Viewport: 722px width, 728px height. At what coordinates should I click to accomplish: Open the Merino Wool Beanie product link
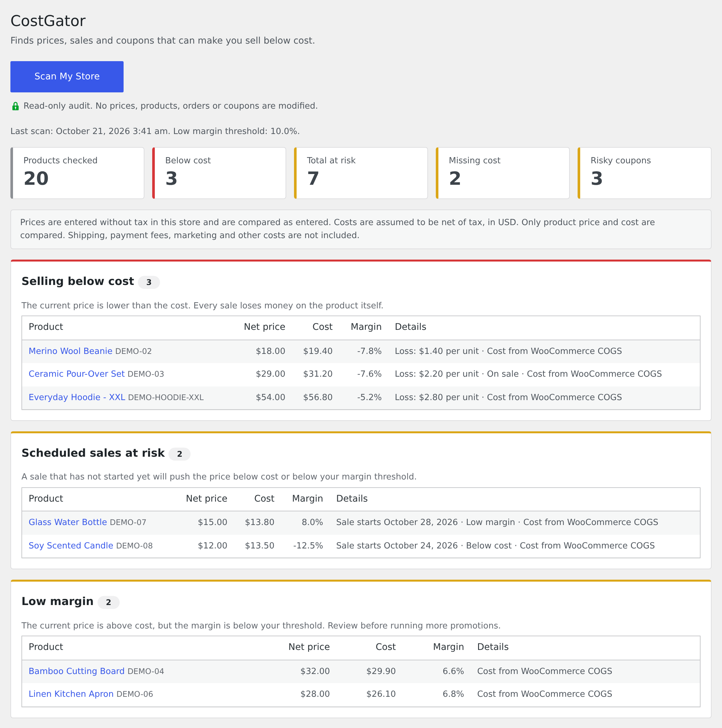pos(71,351)
